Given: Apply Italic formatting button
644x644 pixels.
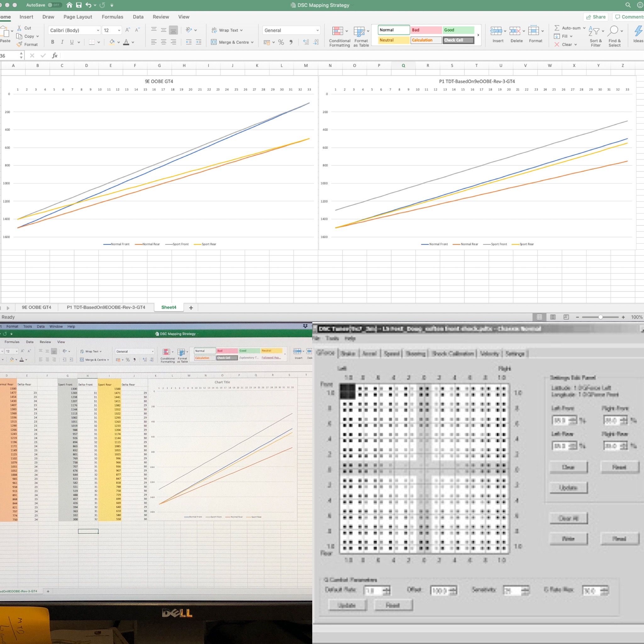Looking at the screenshot, I should [62, 42].
